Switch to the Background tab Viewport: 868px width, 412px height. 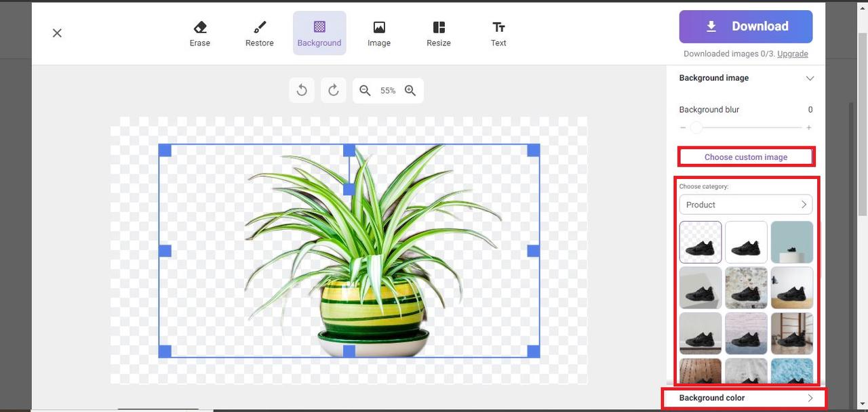[x=319, y=33]
